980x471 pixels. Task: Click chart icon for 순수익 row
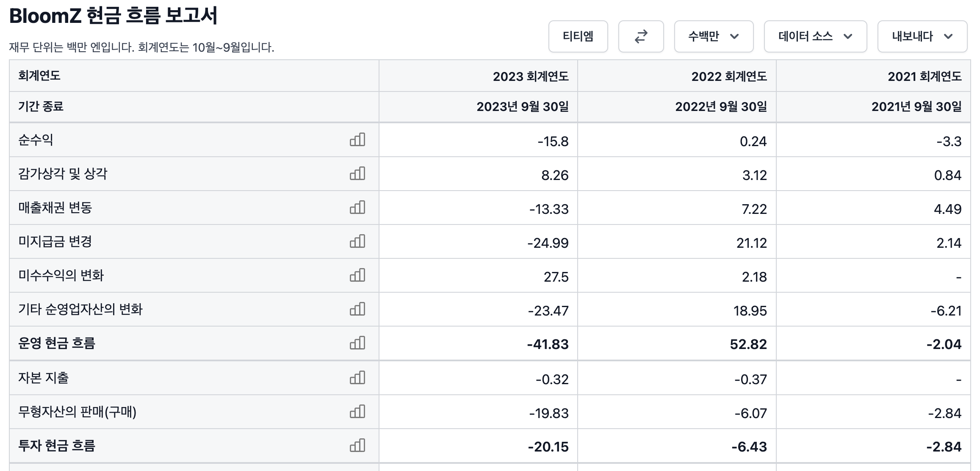tap(357, 140)
